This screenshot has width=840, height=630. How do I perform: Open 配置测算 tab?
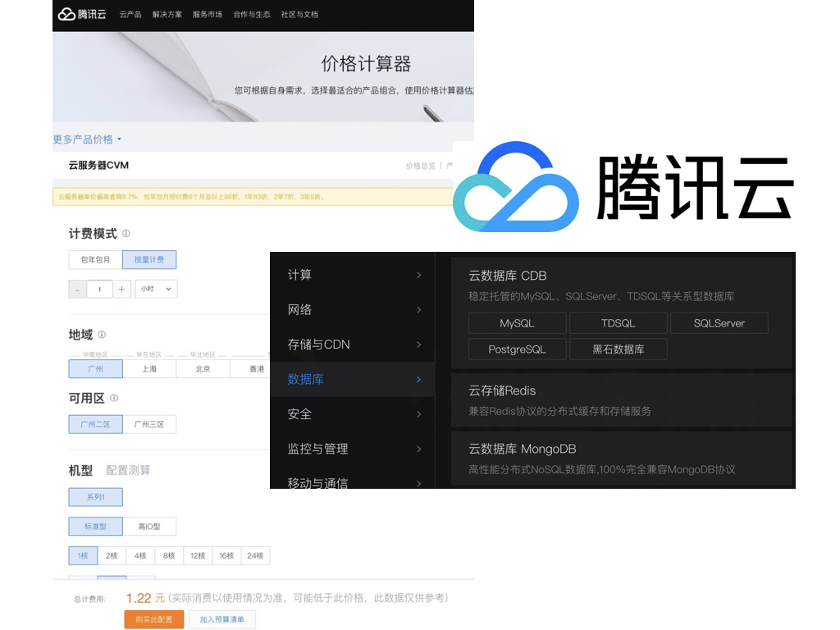tap(128, 470)
